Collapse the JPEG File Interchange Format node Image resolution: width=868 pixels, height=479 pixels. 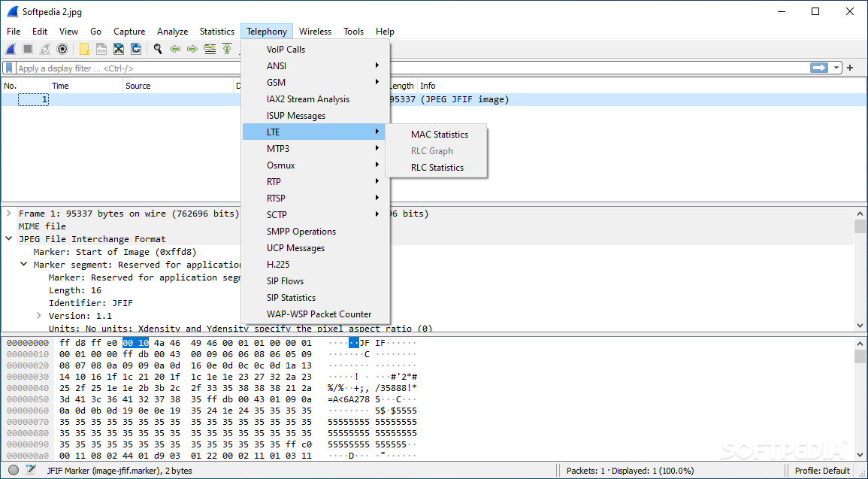pyautogui.click(x=9, y=238)
